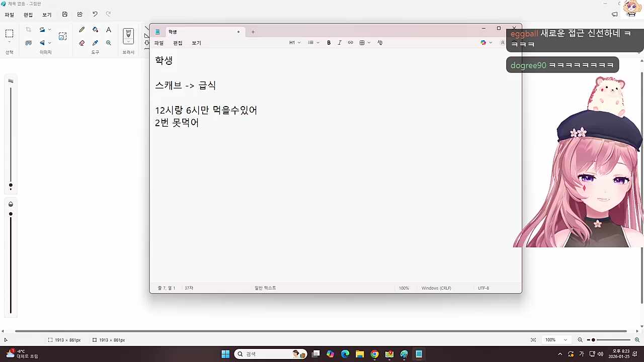Open the table dropdown in Notepad
Image resolution: width=644 pixels, height=362 pixels.
coord(365,43)
